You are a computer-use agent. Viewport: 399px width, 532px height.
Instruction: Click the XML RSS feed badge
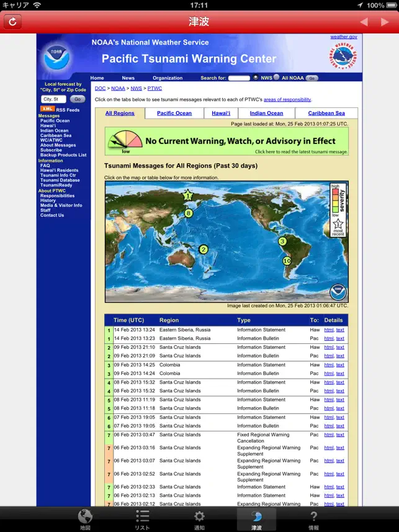point(47,109)
